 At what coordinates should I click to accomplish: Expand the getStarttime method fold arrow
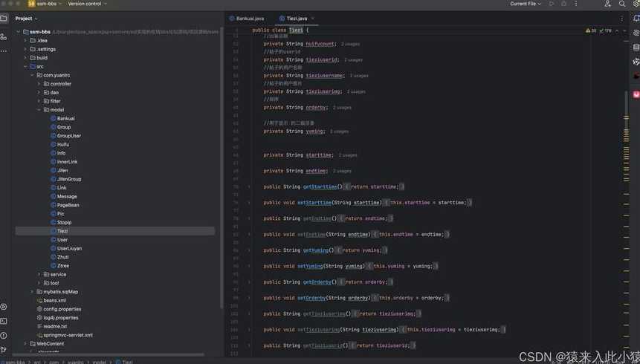coord(250,186)
